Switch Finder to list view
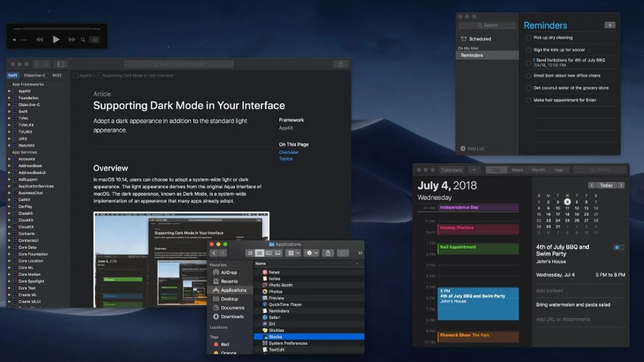This screenshot has height=362, width=644. tap(259, 253)
